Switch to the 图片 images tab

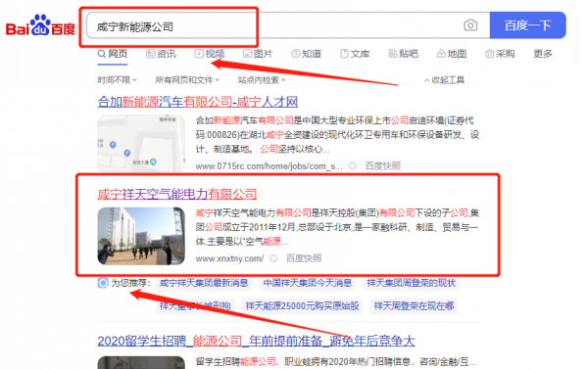[258, 54]
